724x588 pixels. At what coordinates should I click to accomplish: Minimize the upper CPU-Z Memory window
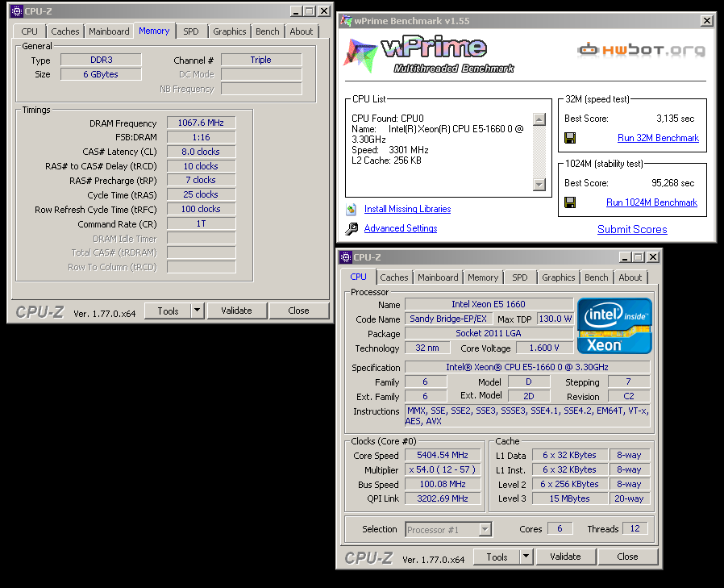(x=296, y=11)
